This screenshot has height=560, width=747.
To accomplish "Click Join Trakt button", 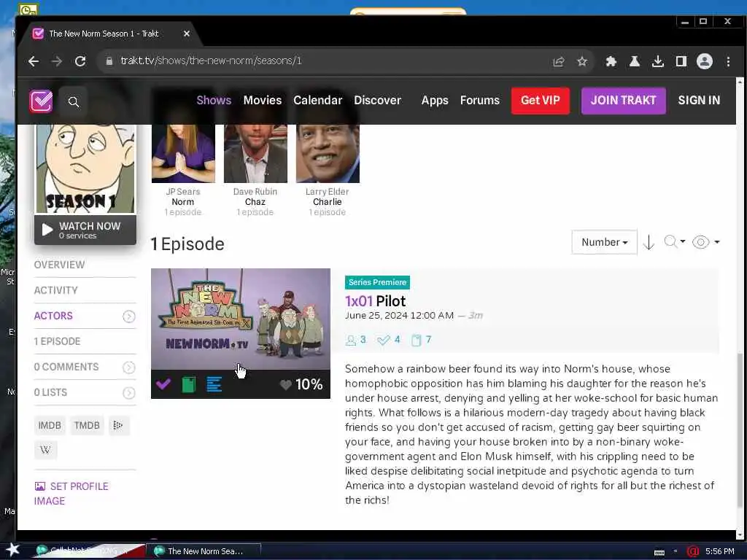I will tap(623, 101).
